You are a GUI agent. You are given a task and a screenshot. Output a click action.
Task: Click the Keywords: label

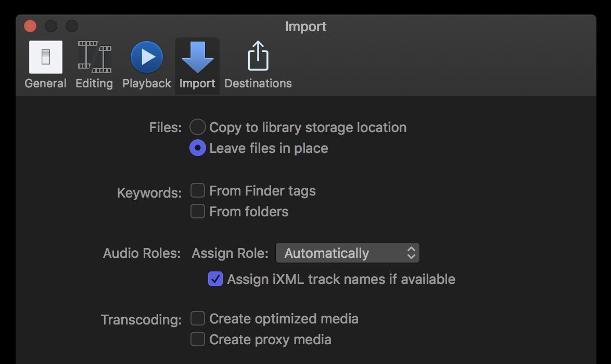150,193
